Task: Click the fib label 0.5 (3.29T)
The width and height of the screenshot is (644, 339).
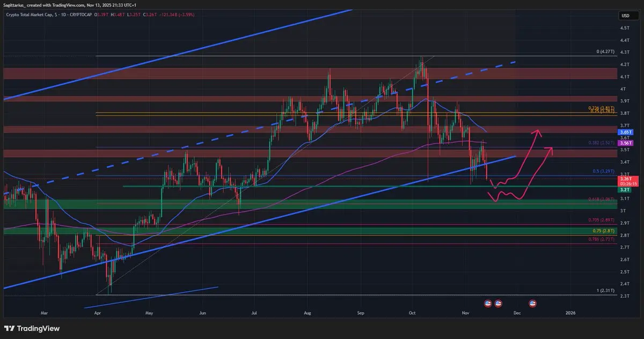Action: click(603, 172)
